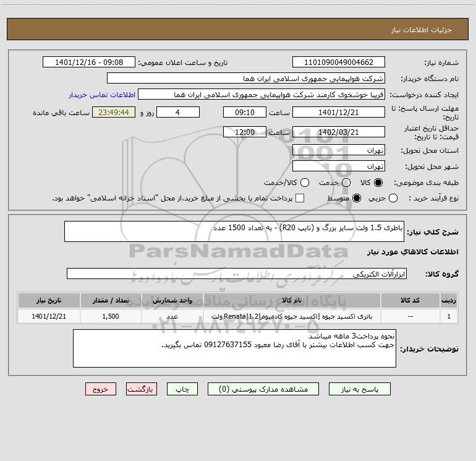This screenshot has height=461, width=476.
Task: Click the price validity time 12:00 field
Action: pyautogui.click(x=245, y=132)
